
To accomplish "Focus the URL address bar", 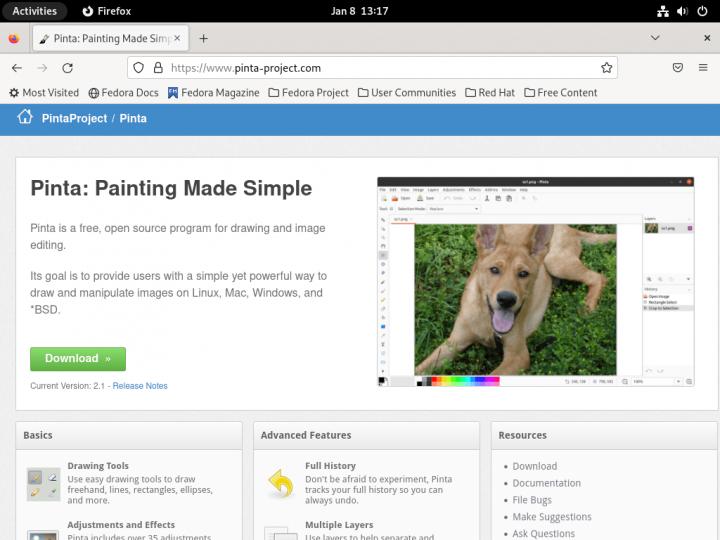I will click(x=372, y=68).
